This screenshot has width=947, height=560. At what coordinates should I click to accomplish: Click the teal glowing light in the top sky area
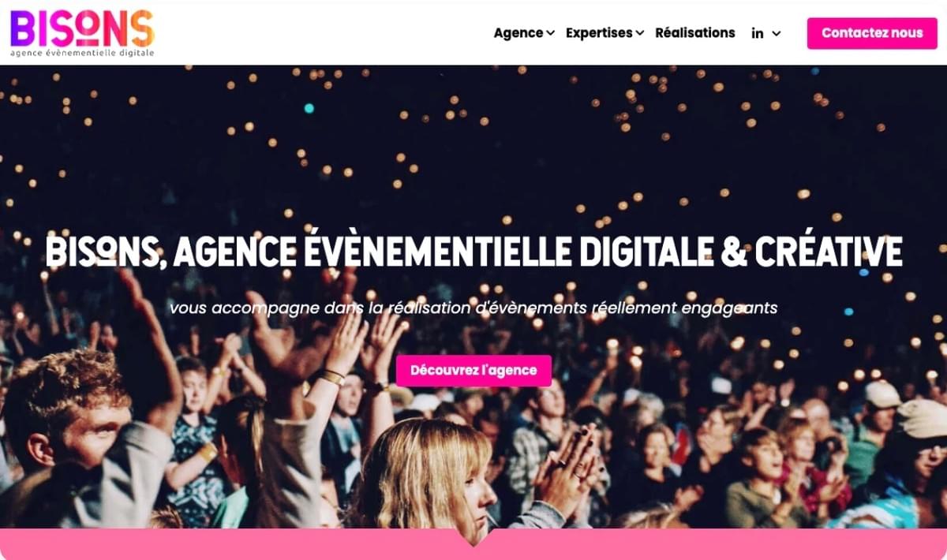coord(309,108)
